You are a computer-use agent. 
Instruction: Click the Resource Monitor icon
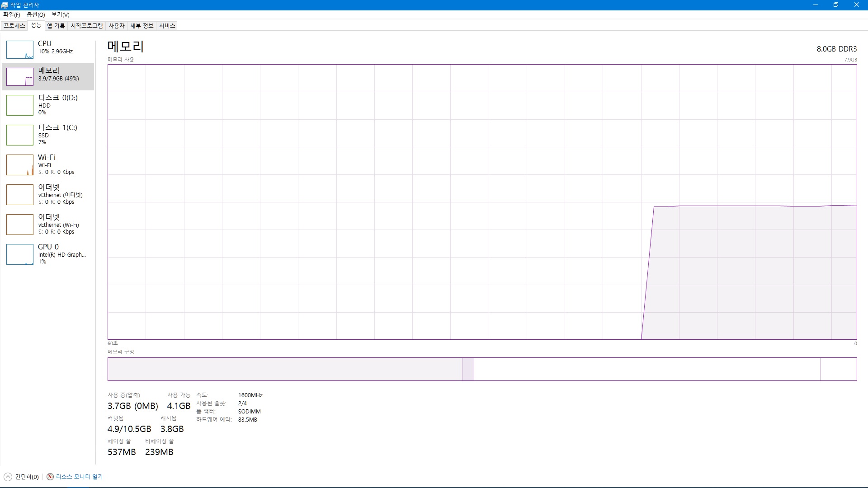pos(50,477)
